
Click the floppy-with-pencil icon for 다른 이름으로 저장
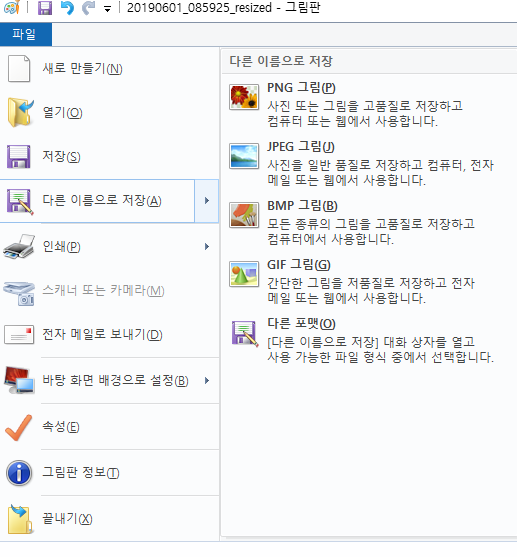pos(20,201)
